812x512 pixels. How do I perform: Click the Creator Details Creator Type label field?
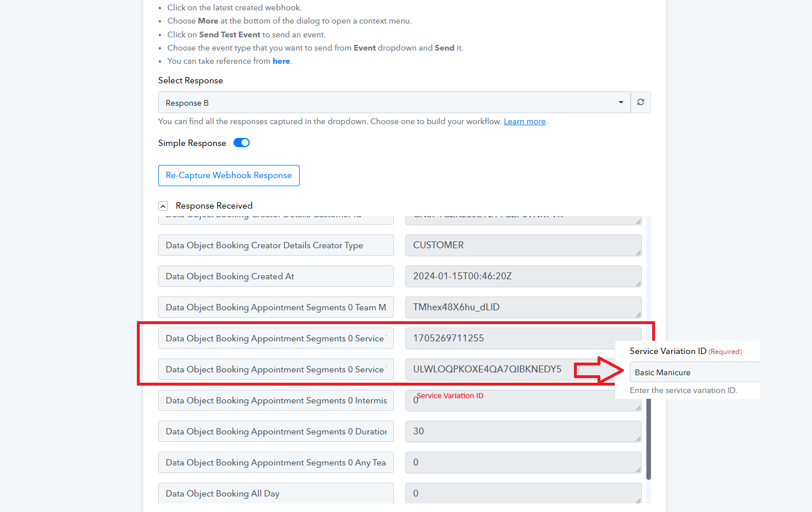(x=276, y=245)
